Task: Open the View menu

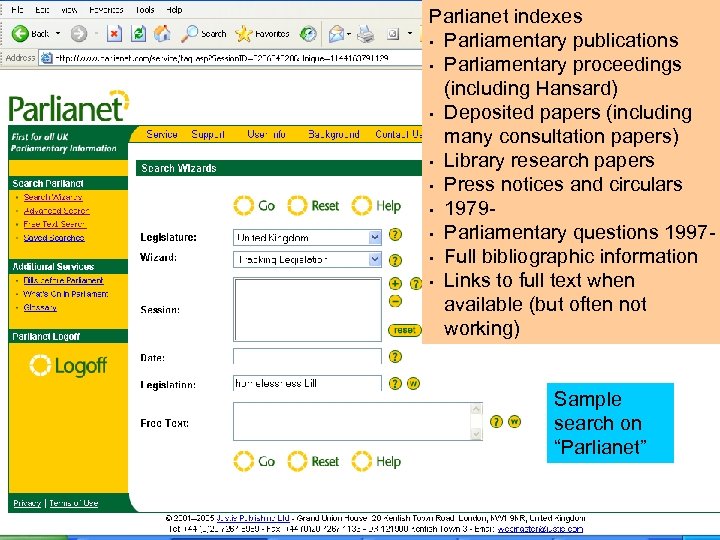Action: [x=69, y=10]
